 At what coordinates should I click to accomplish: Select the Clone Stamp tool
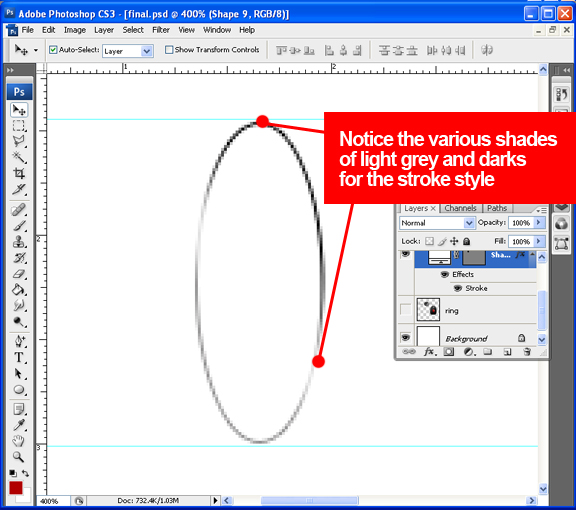19,242
